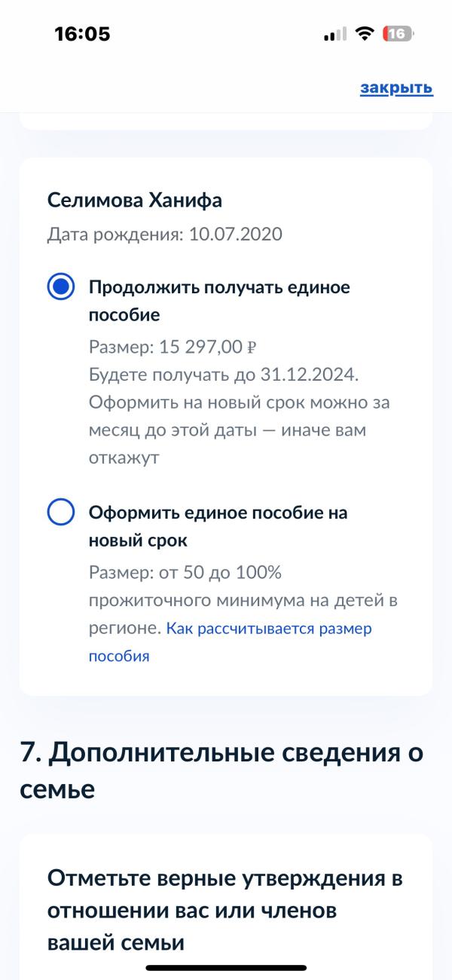
Task: Select Оформить единое пособие на новый срок radio
Action: click(61, 513)
